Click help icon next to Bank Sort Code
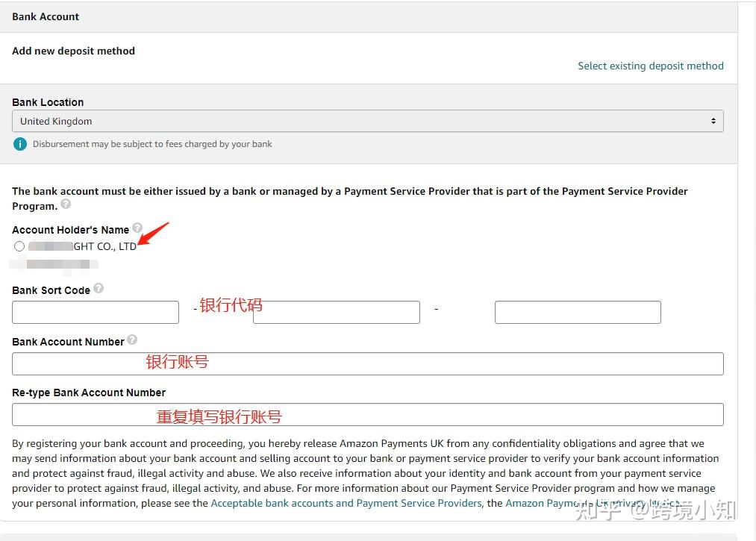This screenshot has height=541, width=756. [99, 288]
